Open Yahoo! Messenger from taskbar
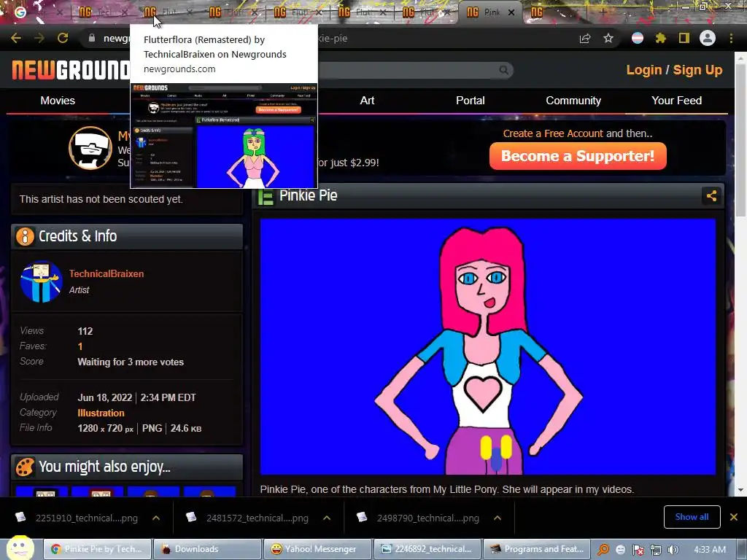 click(318, 549)
